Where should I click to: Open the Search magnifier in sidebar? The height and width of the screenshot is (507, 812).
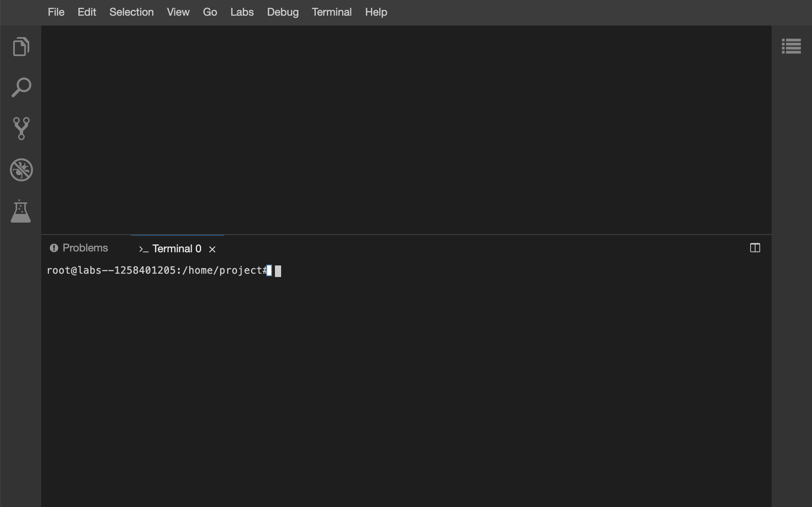click(x=21, y=87)
